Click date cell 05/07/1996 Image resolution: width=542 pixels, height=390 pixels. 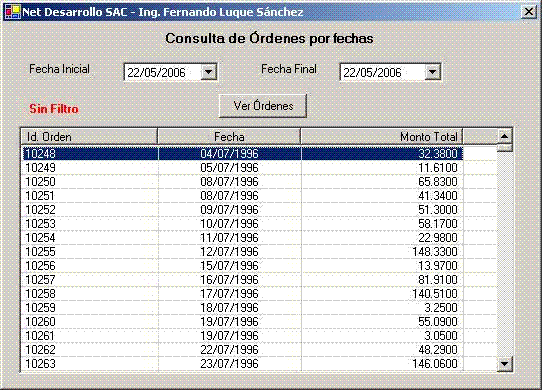pos(230,168)
